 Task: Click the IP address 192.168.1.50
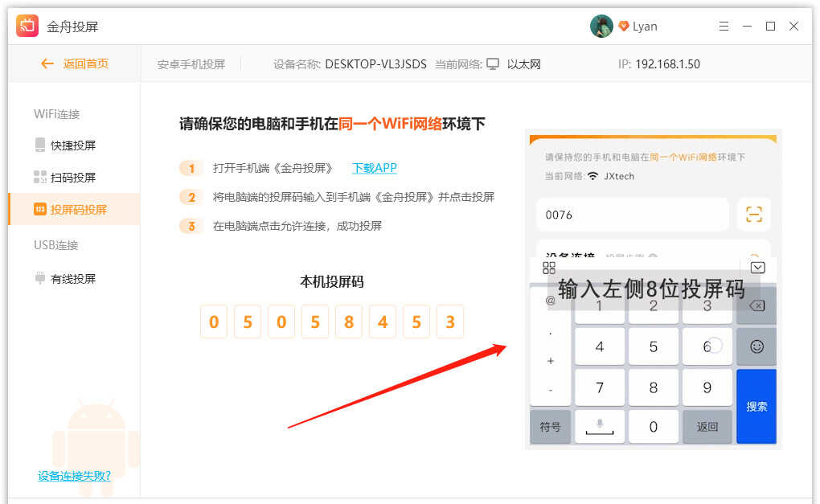[x=668, y=64]
